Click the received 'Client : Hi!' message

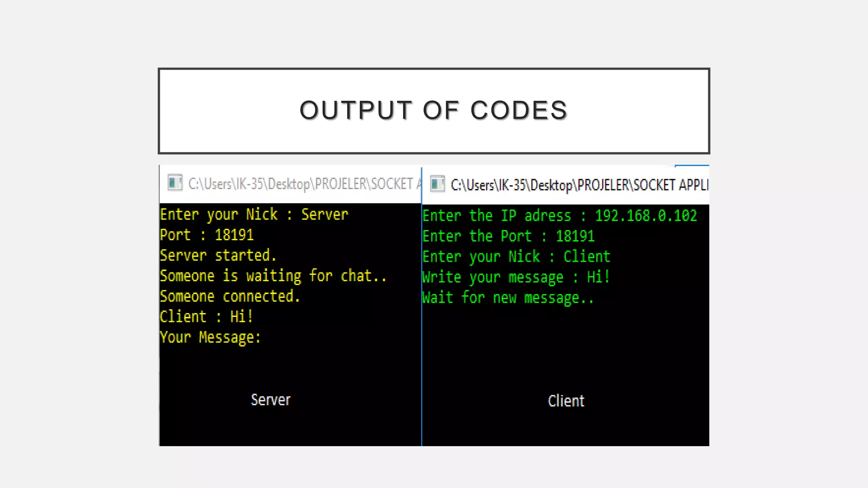click(x=206, y=317)
